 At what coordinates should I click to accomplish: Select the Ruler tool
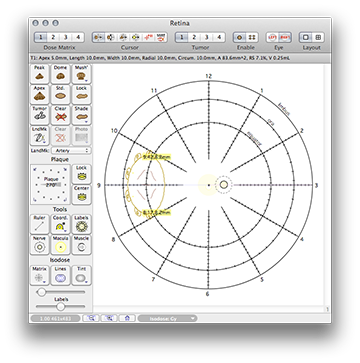(x=40, y=224)
